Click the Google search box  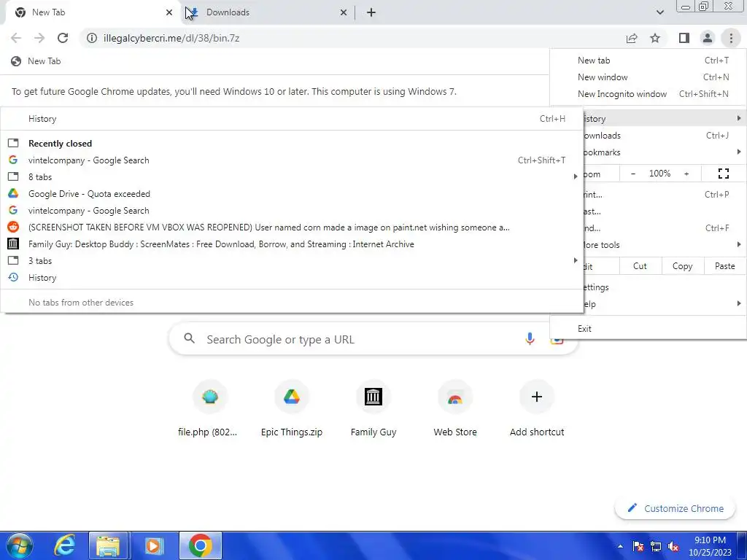373,339
